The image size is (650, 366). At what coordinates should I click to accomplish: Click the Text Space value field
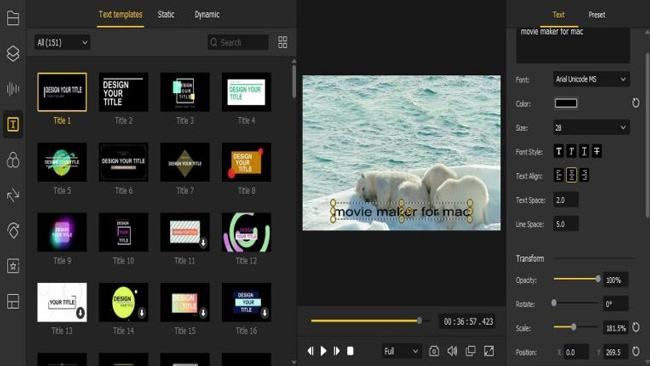click(x=566, y=200)
